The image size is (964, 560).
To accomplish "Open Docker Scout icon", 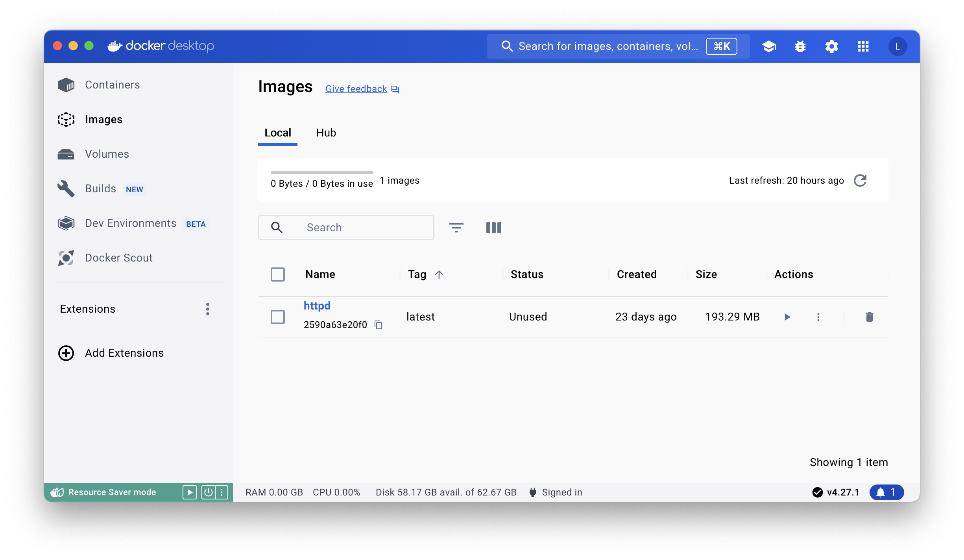I will click(66, 258).
